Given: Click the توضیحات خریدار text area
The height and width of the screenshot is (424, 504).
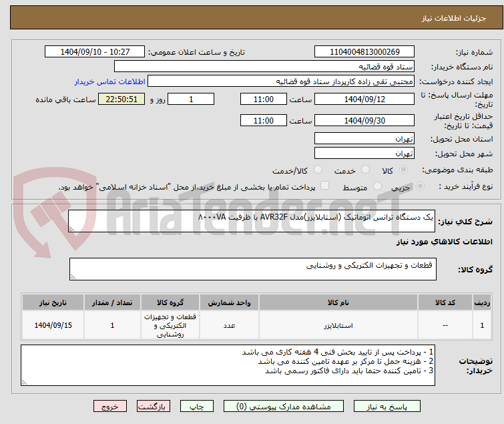Looking at the screenshot, I should pos(228,365).
